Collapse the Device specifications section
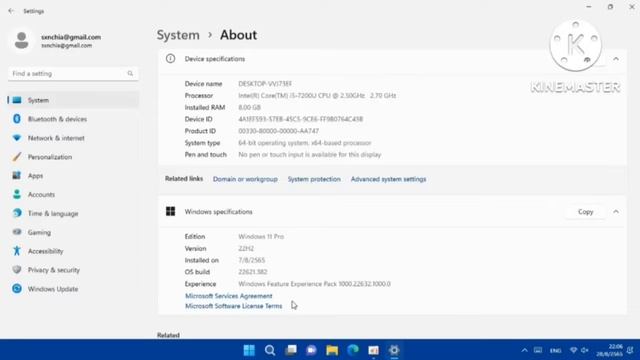 [x=616, y=59]
